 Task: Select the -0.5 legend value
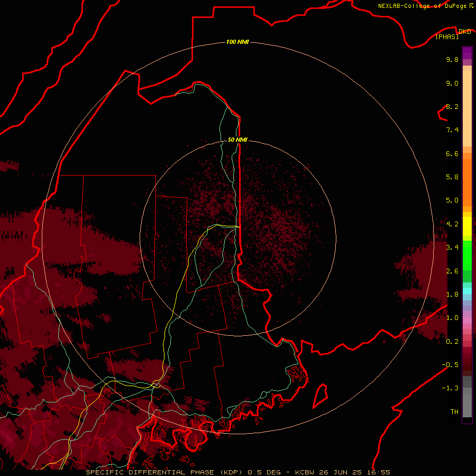[450, 365]
